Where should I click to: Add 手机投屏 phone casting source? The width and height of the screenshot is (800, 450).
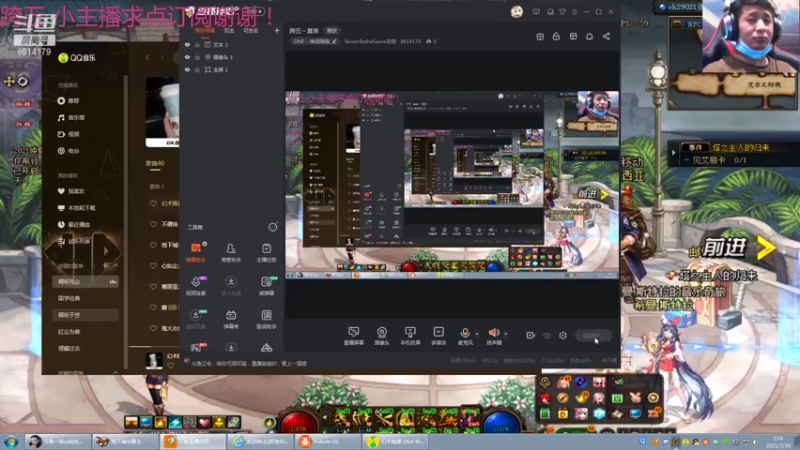click(x=410, y=336)
